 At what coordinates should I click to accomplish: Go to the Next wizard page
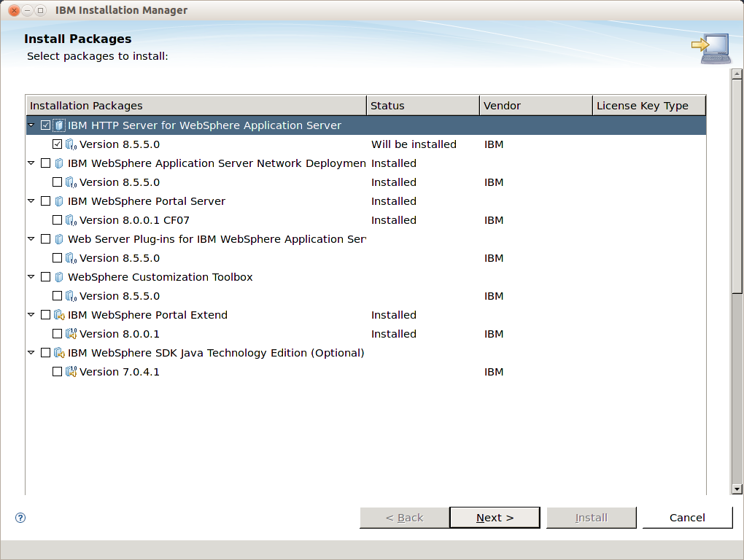495,517
